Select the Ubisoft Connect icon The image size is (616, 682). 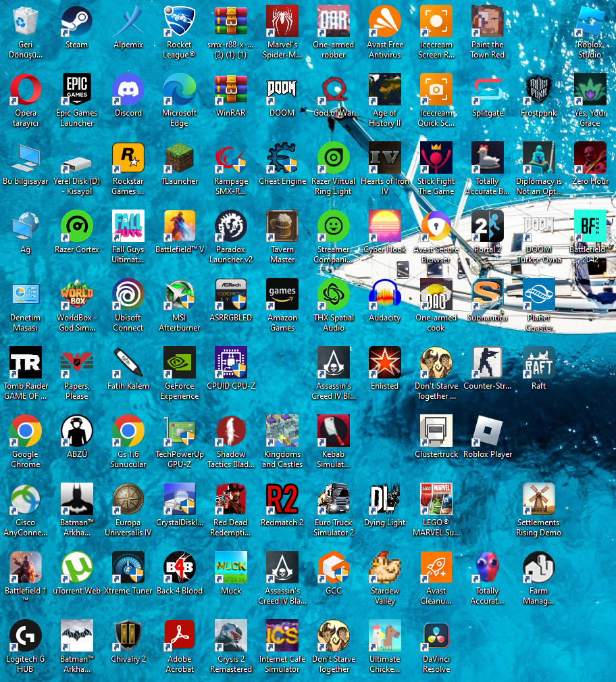point(128,295)
